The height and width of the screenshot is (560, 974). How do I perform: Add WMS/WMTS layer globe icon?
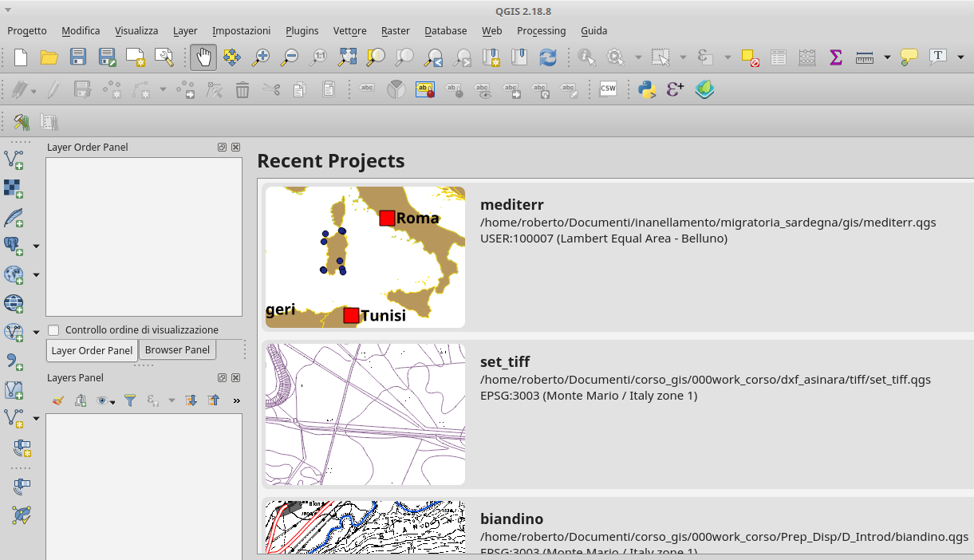(x=14, y=274)
